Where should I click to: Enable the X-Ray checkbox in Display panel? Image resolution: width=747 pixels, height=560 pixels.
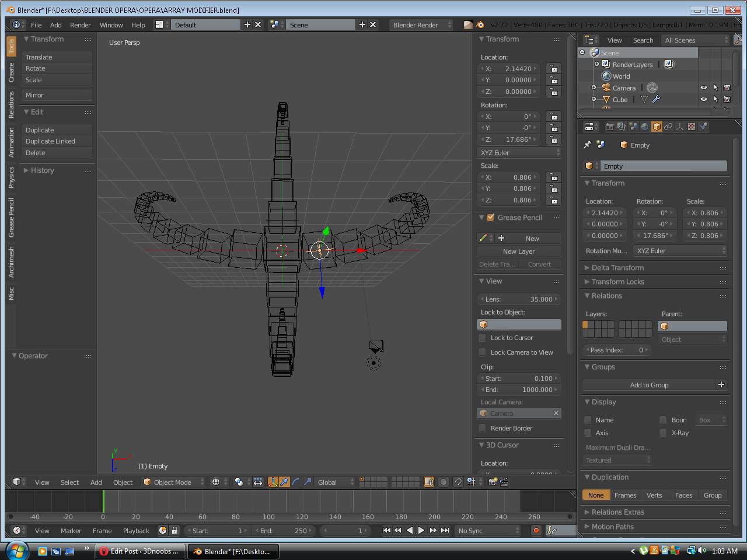coord(663,433)
